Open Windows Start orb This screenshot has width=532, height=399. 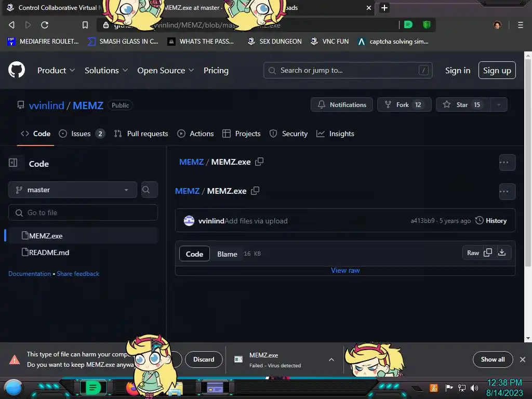coord(14,388)
